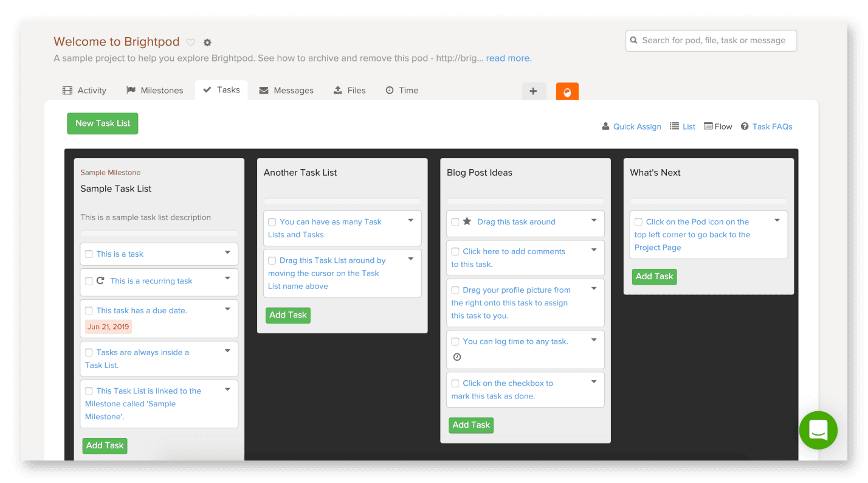Click 'This is a sample task list description' text

tap(146, 218)
